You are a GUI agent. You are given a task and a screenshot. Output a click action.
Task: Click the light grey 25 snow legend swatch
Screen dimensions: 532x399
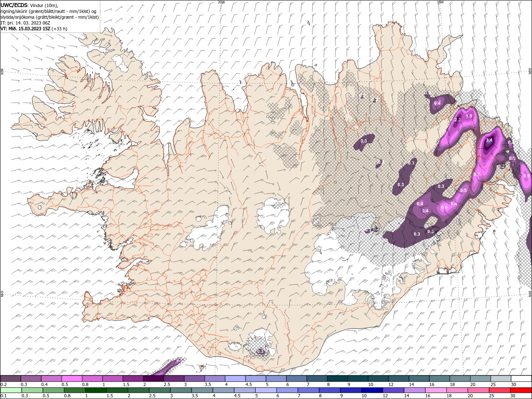tap(501, 379)
